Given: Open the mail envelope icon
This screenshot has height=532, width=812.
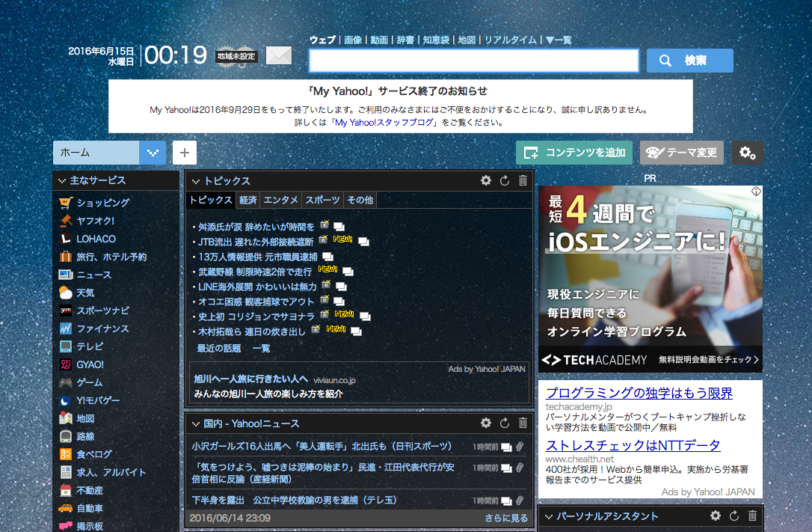Looking at the screenshot, I should click(279, 55).
